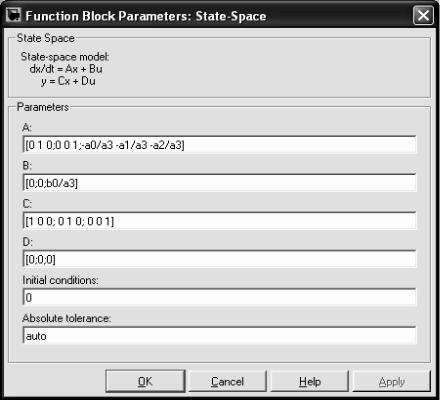This screenshot has width=440, height=400.
Task: Close the Function Block Parameters dialog
Action: [423, 15]
